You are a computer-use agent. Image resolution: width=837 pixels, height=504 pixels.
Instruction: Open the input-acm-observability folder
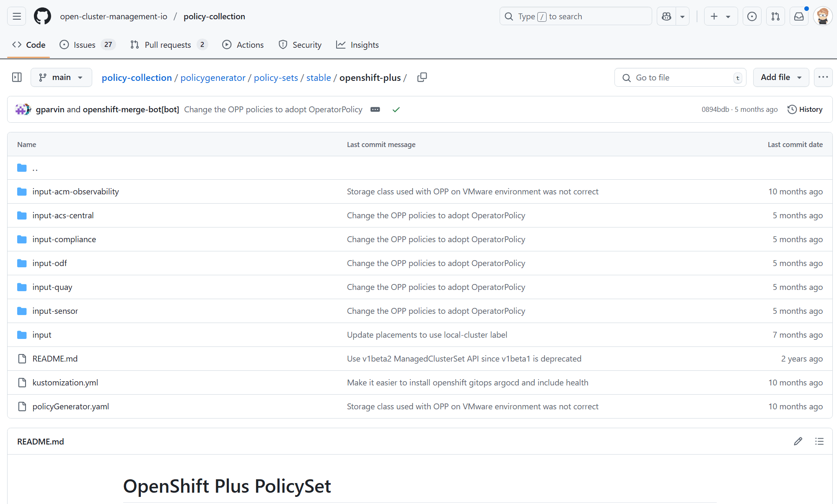pyautogui.click(x=75, y=191)
